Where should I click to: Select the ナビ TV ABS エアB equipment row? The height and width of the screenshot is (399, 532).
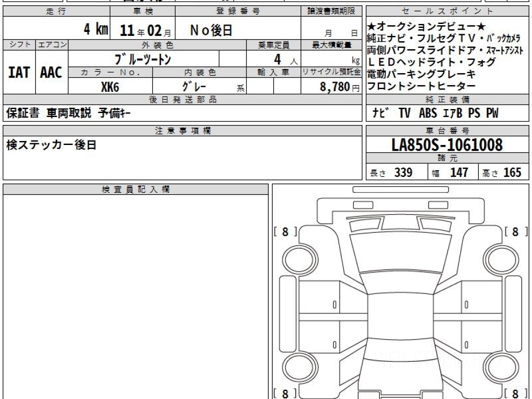(436, 113)
